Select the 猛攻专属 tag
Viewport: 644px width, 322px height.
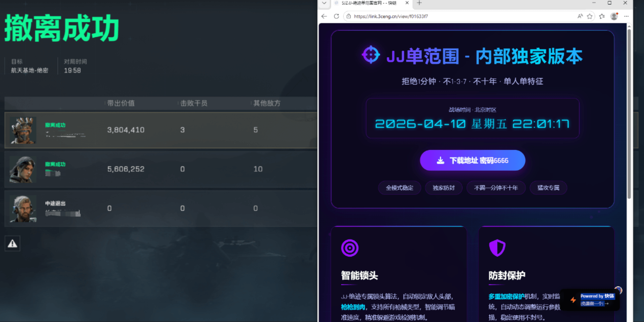tap(548, 188)
